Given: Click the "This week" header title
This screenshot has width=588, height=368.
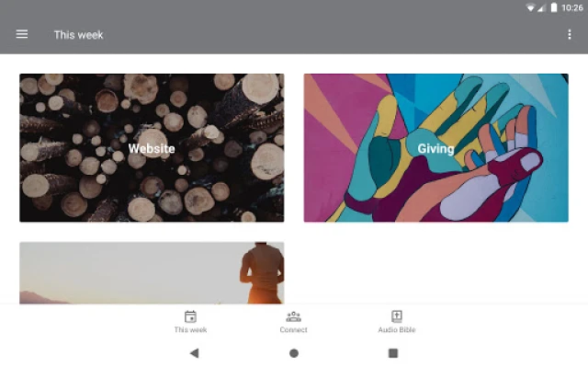Looking at the screenshot, I should coord(78,35).
